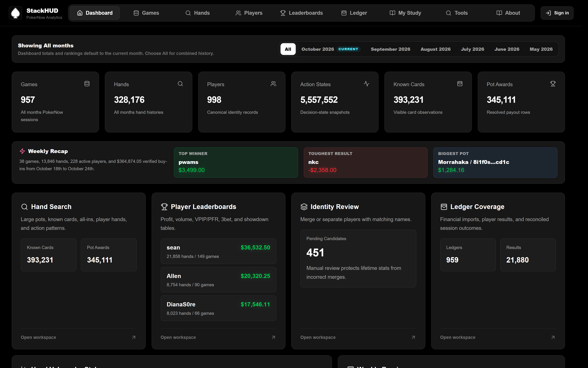Open the Hands nav tab
The image size is (588, 368).
pos(198,13)
